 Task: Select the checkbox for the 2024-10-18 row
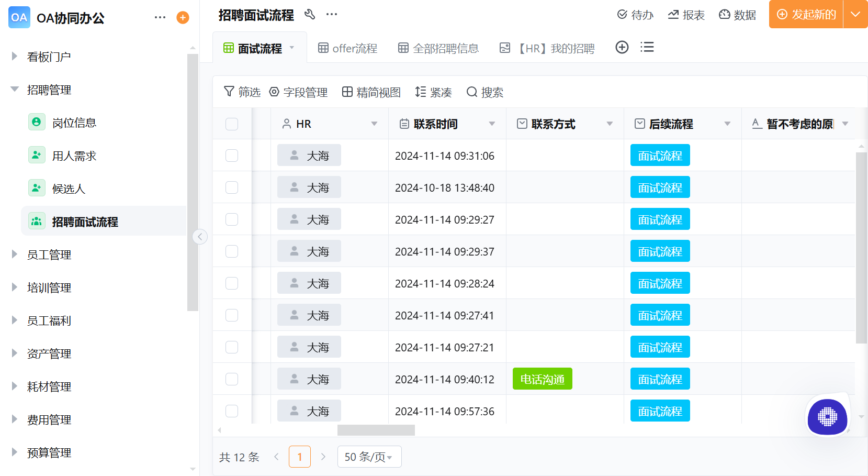point(232,187)
